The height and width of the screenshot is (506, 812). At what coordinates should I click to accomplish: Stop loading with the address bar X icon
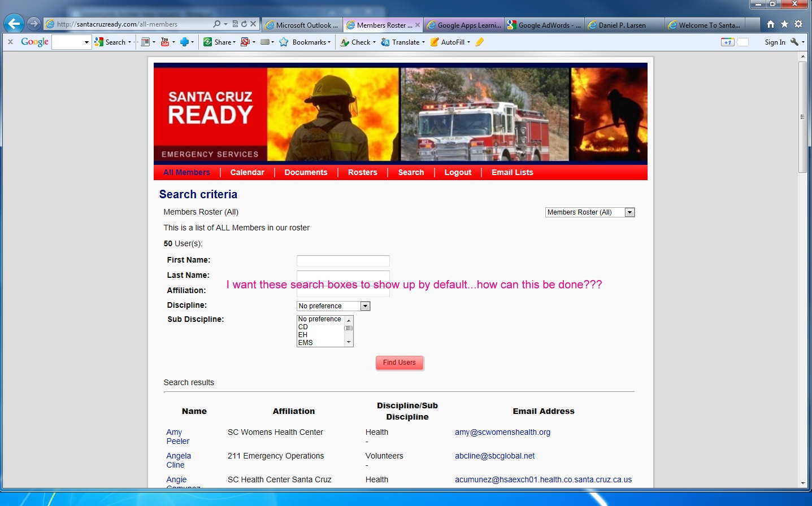click(x=253, y=24)
